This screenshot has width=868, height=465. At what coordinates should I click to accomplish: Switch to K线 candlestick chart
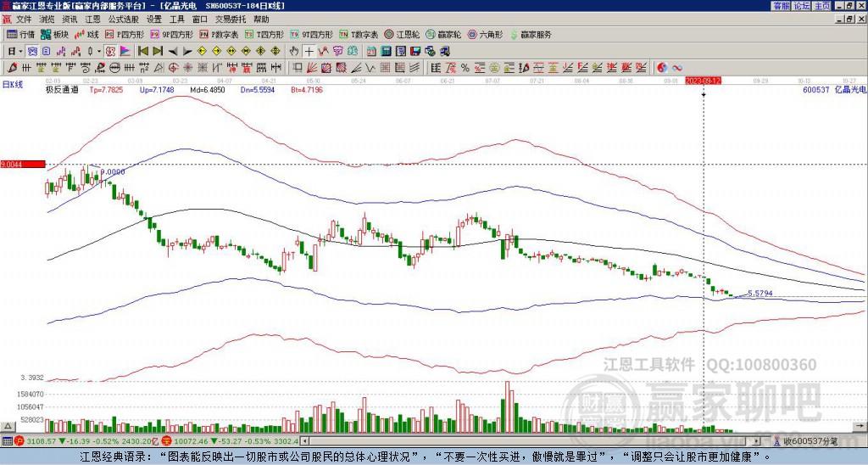click(x=86, y=34)
